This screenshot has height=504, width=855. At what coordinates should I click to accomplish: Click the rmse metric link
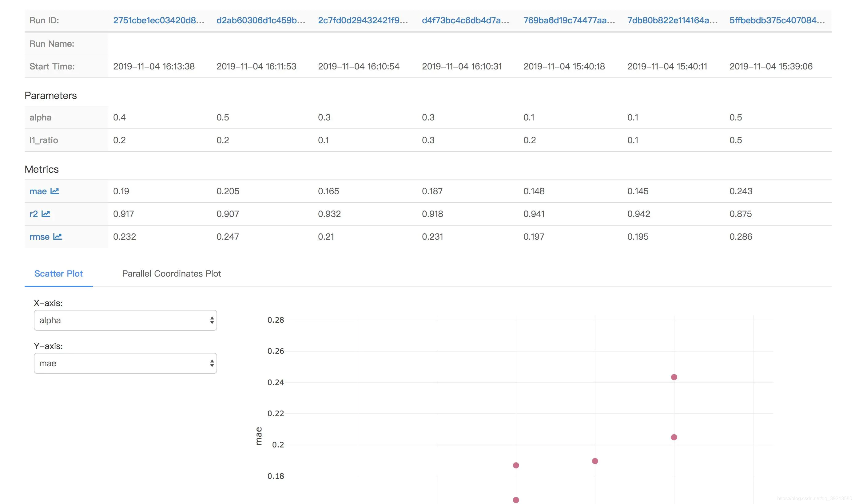coord(39,237)
